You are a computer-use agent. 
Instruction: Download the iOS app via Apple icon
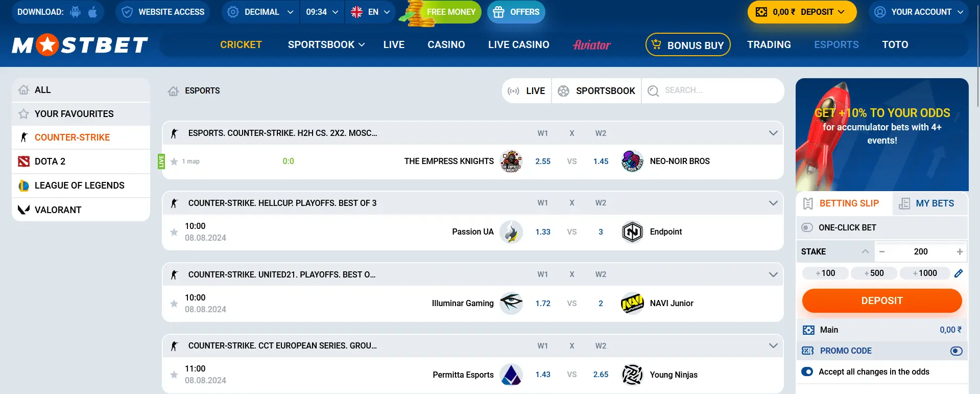(x=92, y=12)
